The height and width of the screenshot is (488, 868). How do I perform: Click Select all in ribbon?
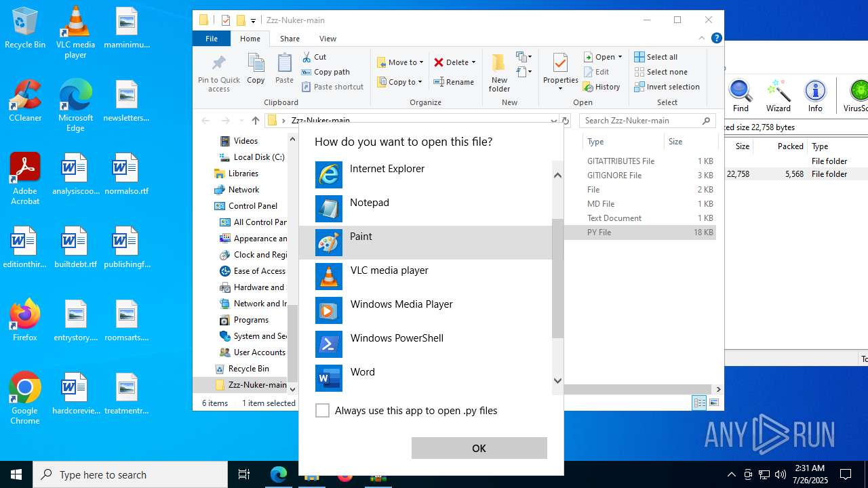point(656,57)
